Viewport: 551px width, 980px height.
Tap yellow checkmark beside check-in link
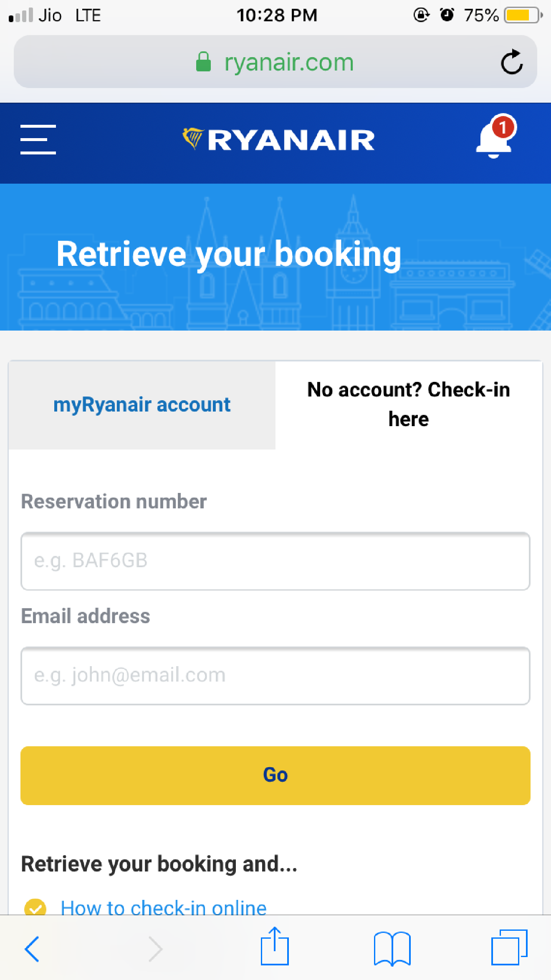point(35,907)
